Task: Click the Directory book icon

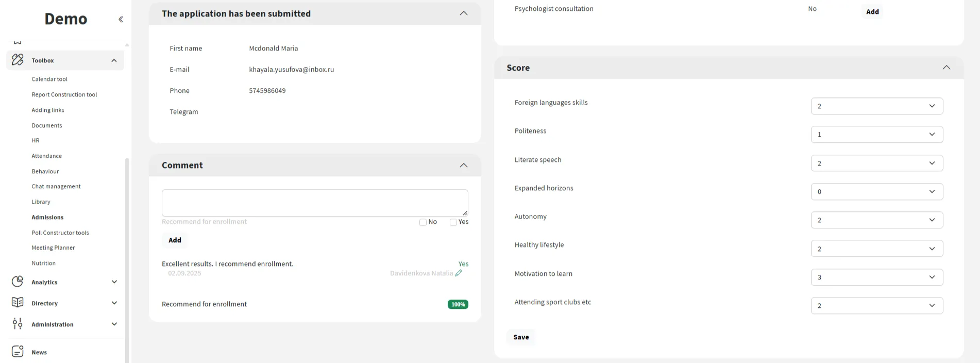Action: [x=18, y=303]
